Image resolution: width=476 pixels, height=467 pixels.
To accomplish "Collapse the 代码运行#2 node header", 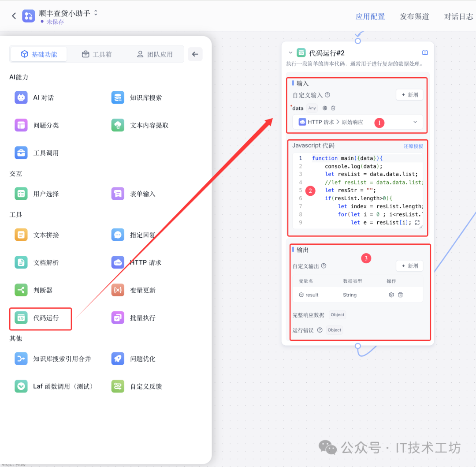I will pyautogui.click(x=290, y=52).
